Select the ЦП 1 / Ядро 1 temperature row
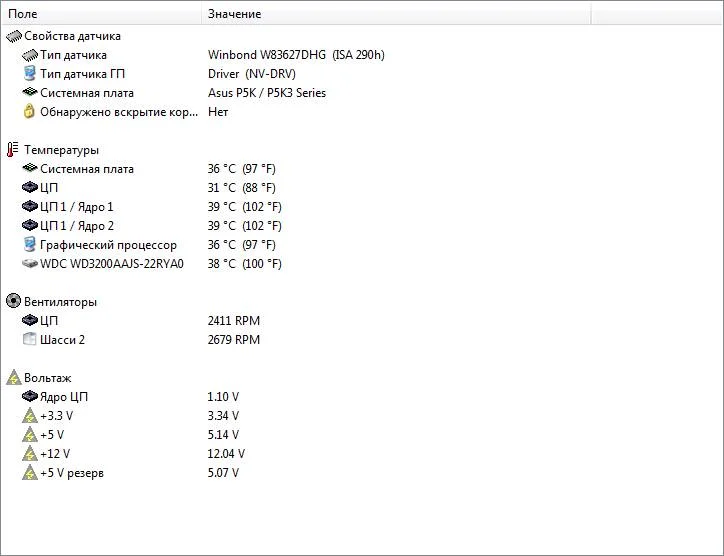The width and height of the screenshot is (724, 556). [x=77, y=207]
